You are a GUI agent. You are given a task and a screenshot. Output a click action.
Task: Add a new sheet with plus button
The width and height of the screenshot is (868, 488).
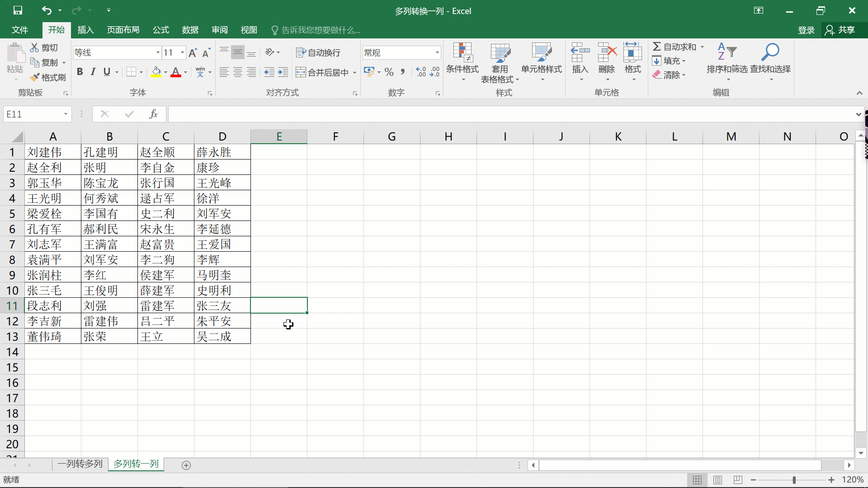click(186, 465)
